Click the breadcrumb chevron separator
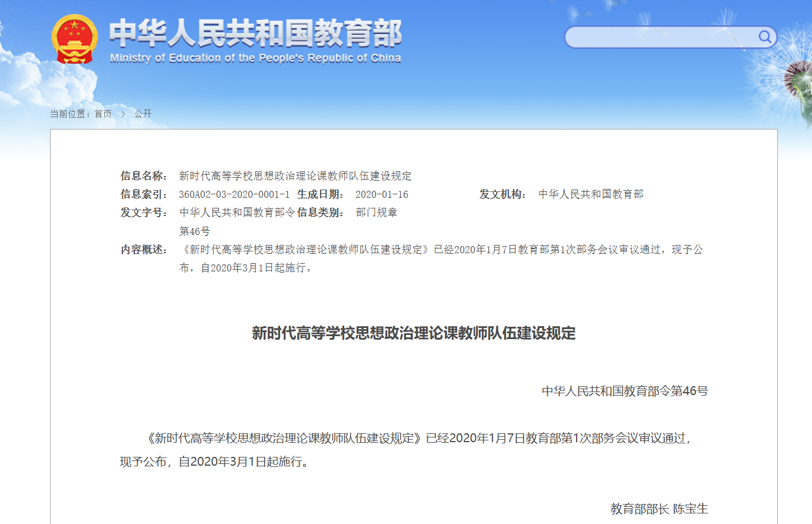812x524 pixels. [x=124, y=114]
